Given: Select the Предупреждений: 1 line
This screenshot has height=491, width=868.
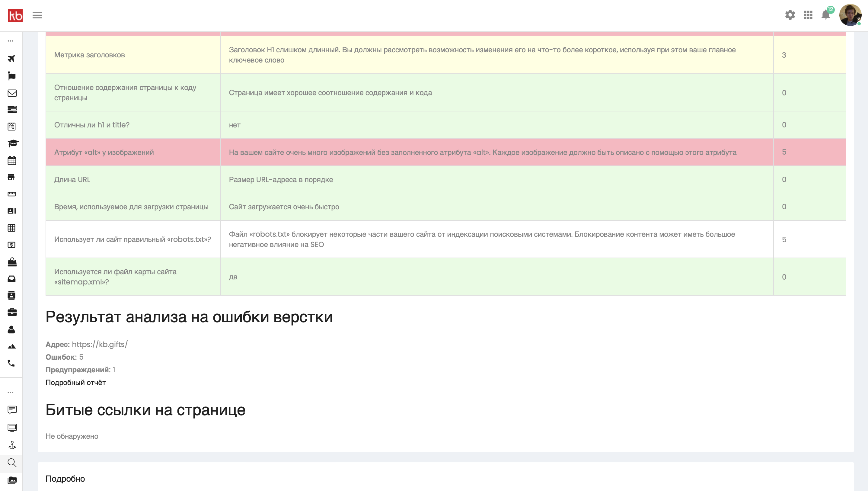Looking at the screenshot, I should [x=81, y=370].
